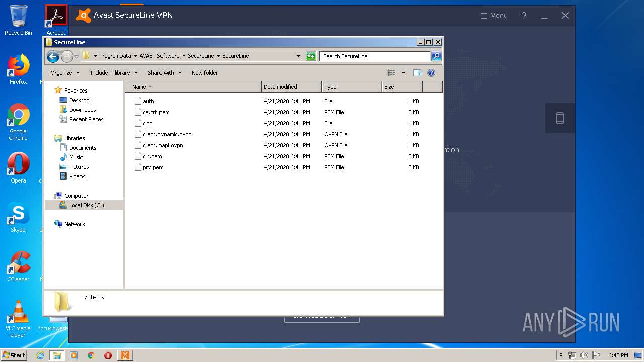Click Internet Explorer taskbar icon
Screen dimensions: 644x362
click(x=40, y=355)
